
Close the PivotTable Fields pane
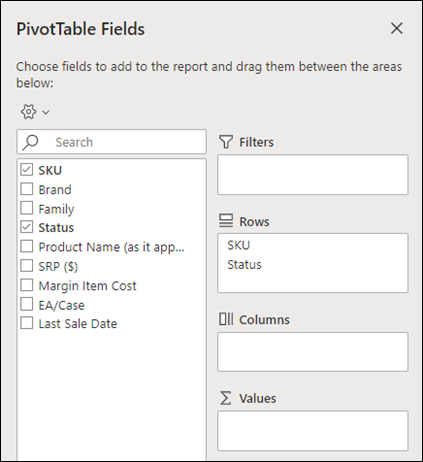[397, 28]
